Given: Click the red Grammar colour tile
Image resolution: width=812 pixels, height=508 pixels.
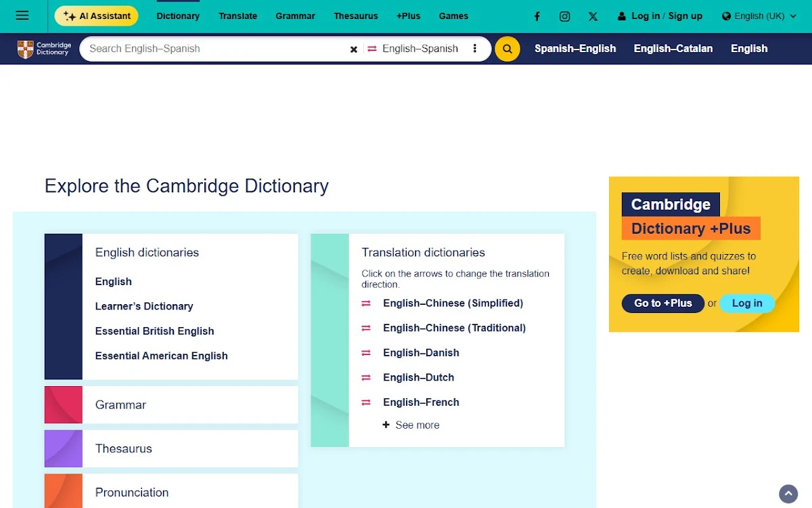Looking at the screenshot, I should (x=64, y=405).
